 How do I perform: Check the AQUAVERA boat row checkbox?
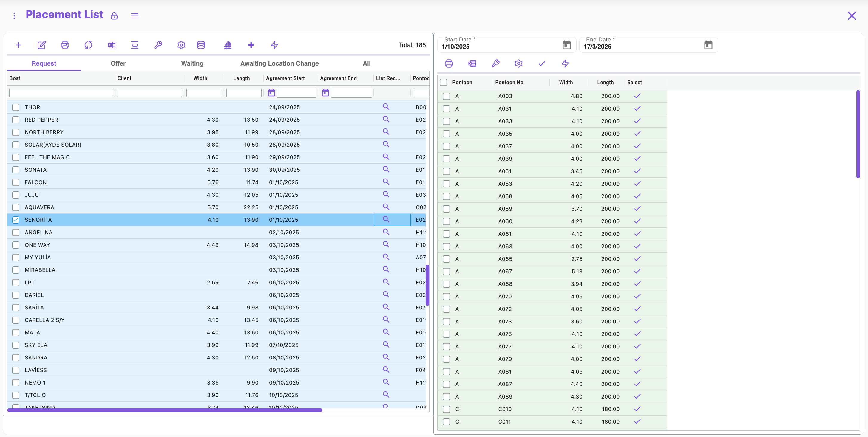[16, 207]
